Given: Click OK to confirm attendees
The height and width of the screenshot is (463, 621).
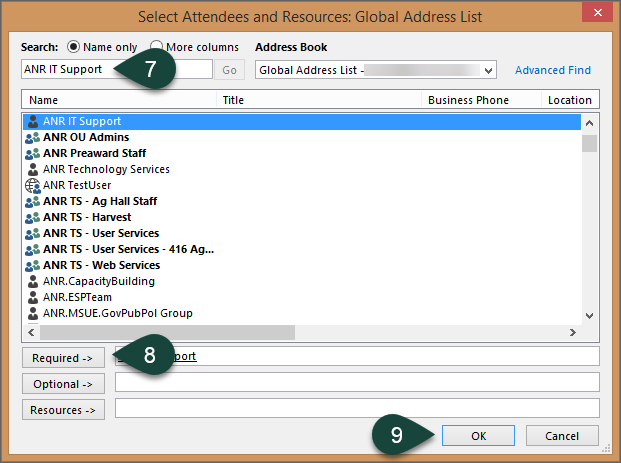Looking at the screenshot, I should 478,436.
